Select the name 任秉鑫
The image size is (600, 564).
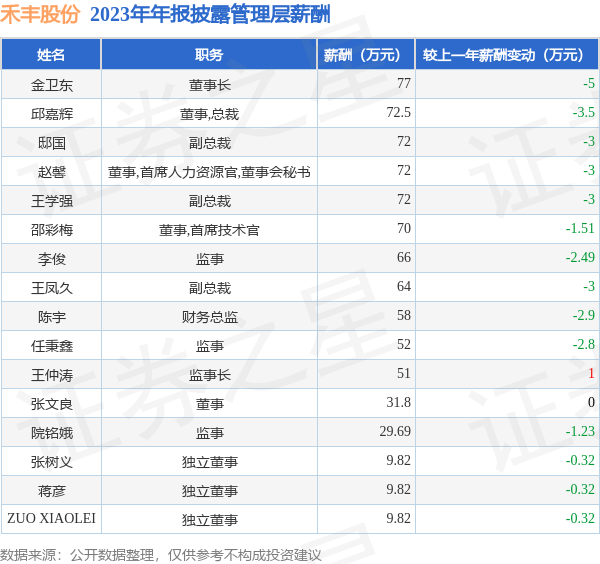coord(52,346)
